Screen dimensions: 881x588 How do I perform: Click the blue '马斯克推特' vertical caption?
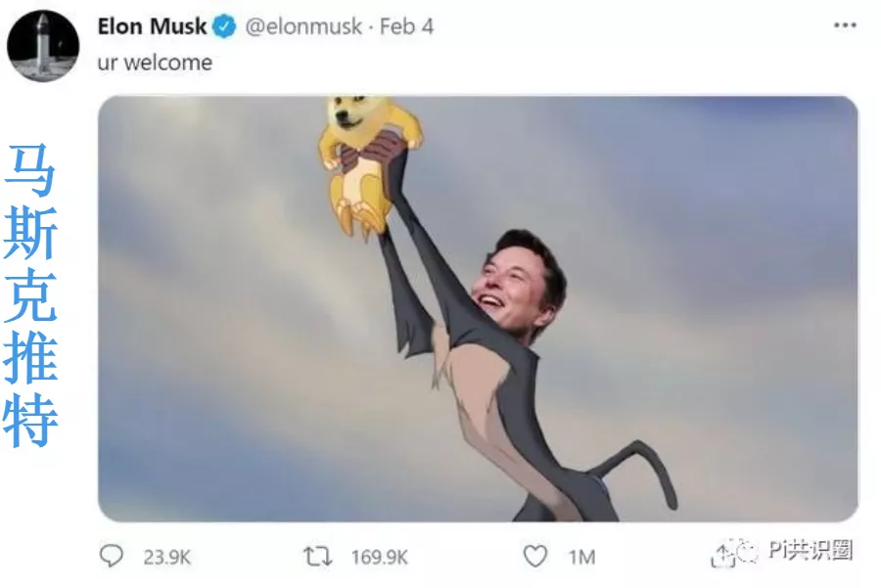pyautogui.click(x=30, y=296)
